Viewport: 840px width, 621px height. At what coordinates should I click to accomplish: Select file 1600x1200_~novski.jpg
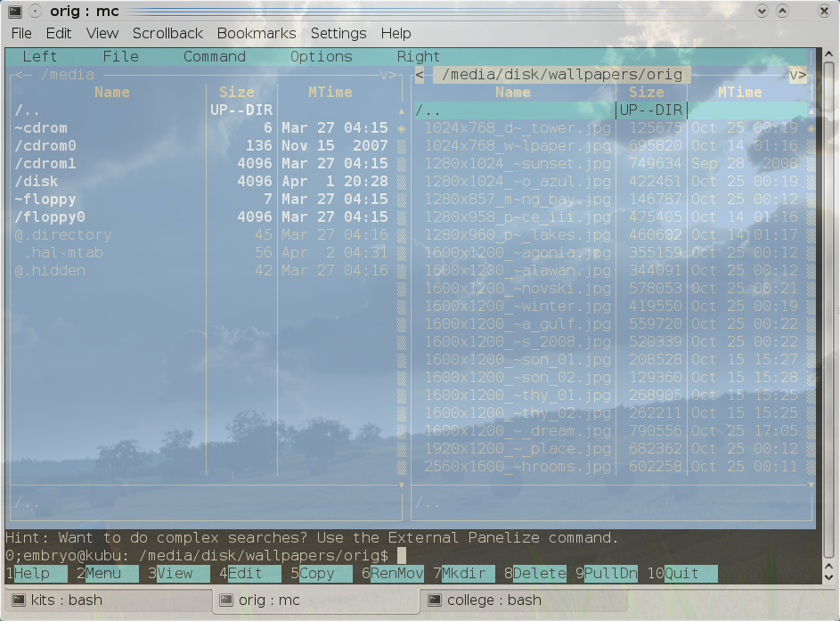pyautogui.click(x=611, y=289)
